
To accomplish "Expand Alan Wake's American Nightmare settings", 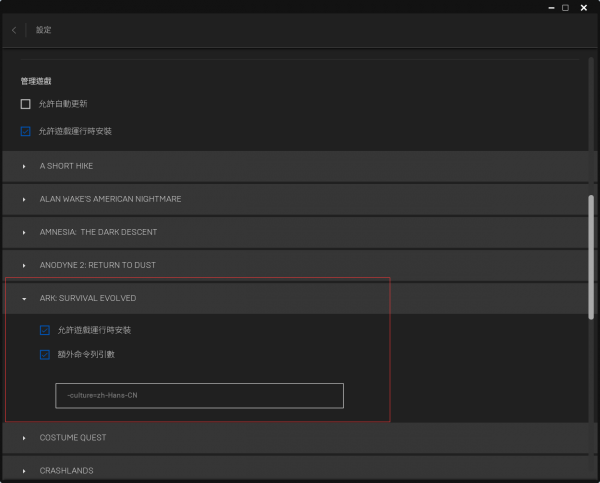I will [24, 199].
